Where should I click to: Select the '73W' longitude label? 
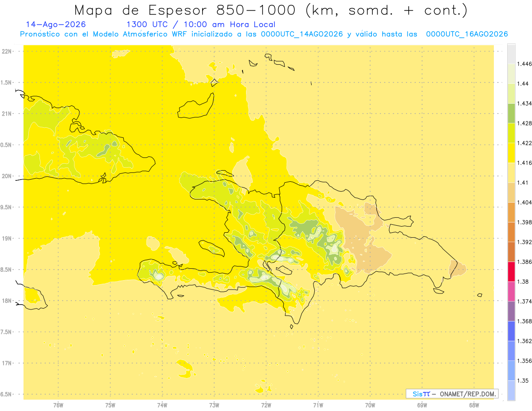click(214, 405)
